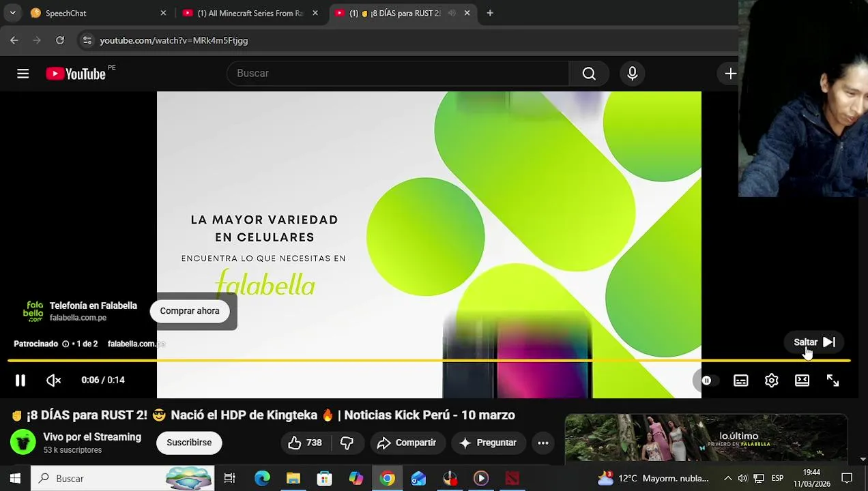
Task: Skip the ad with Saltar button
Action: coord(815,342)
